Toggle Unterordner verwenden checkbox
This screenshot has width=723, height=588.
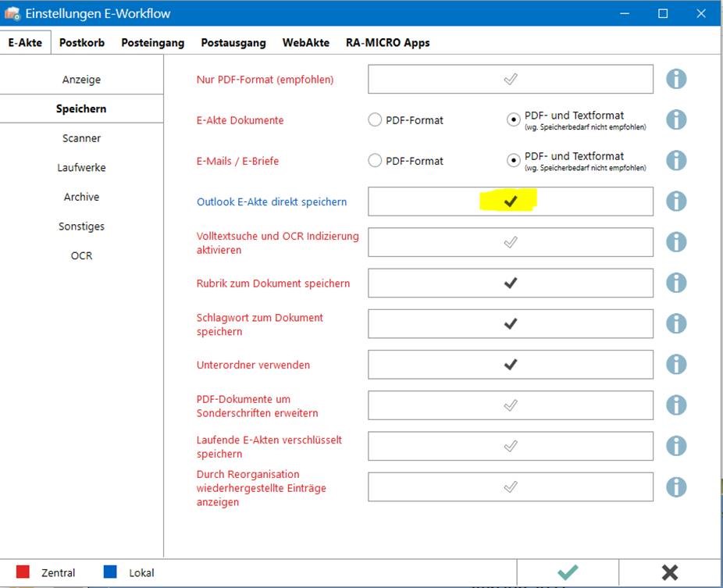pos(511,365)
